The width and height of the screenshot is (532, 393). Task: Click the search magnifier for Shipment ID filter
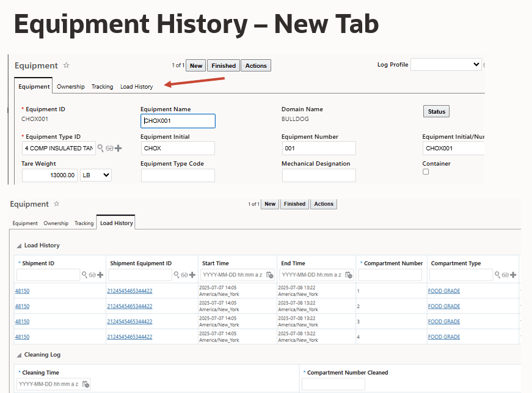click(x=84, y=274)
